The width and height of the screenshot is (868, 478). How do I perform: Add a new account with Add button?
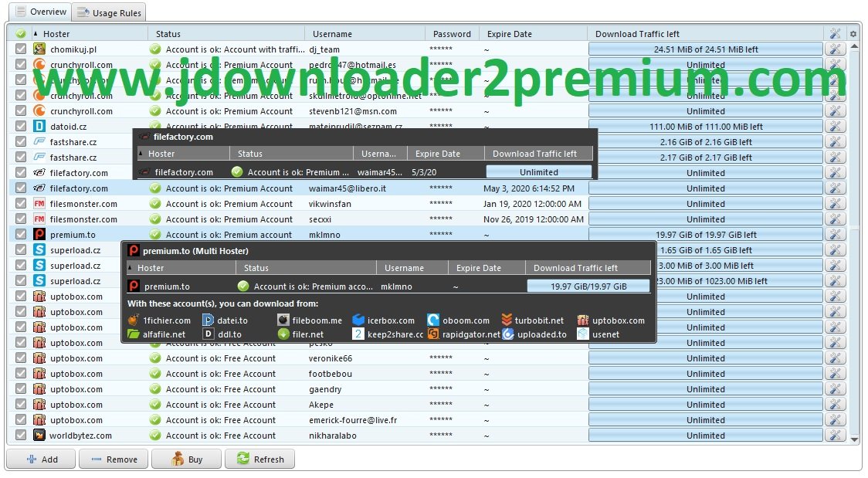[x=42, y=459]
